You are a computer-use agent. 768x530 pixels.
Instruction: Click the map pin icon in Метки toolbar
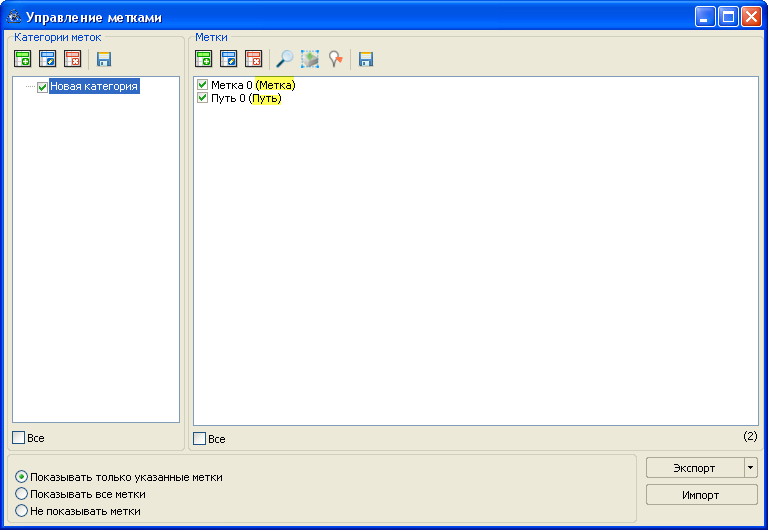click(x=335, y=59)
